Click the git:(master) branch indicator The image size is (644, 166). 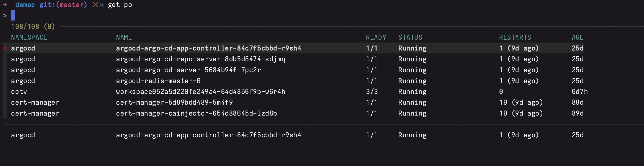pyautogui.click(x=63, y=5)
